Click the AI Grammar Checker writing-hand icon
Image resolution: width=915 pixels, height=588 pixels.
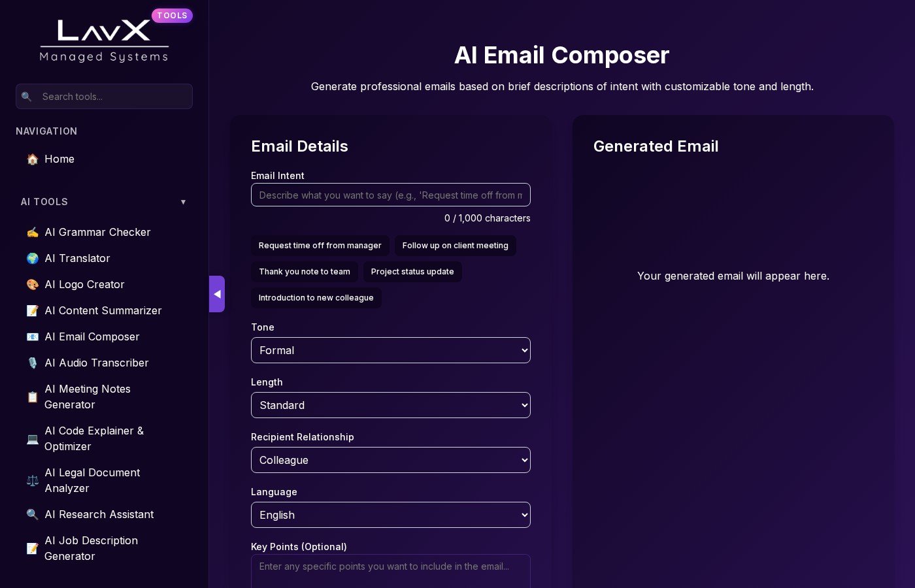point(32,233)
